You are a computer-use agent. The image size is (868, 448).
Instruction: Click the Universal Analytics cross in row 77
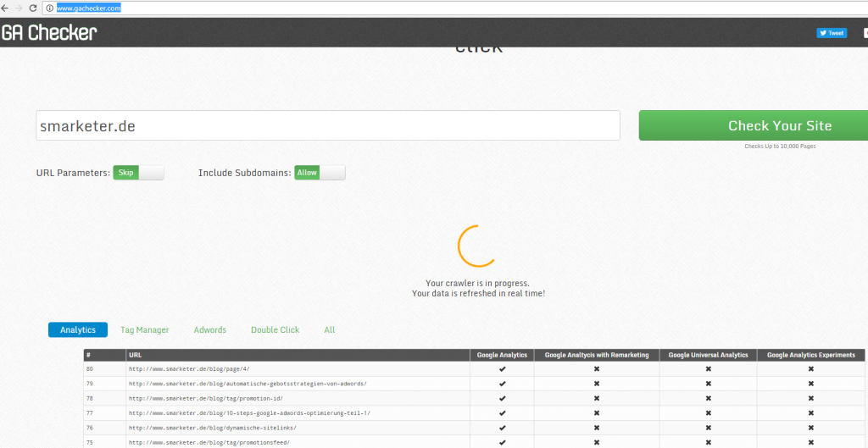(708, 413)
